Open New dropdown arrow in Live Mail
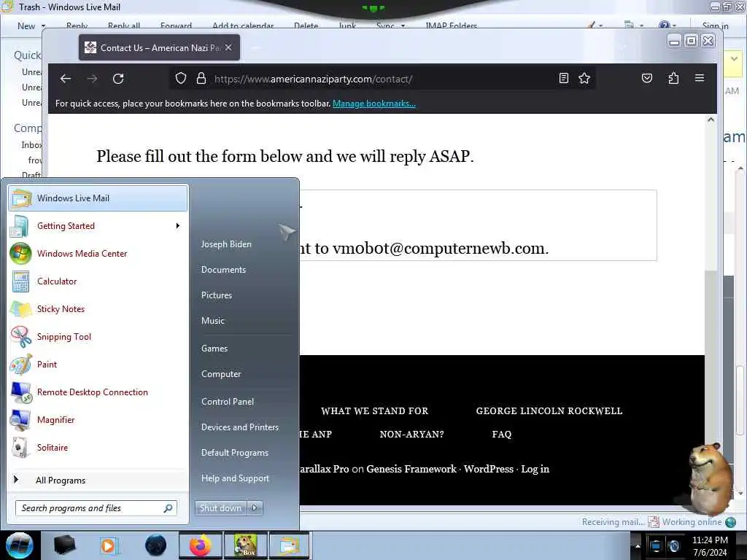Screen dimensions: 747x560 coord(43,26)
